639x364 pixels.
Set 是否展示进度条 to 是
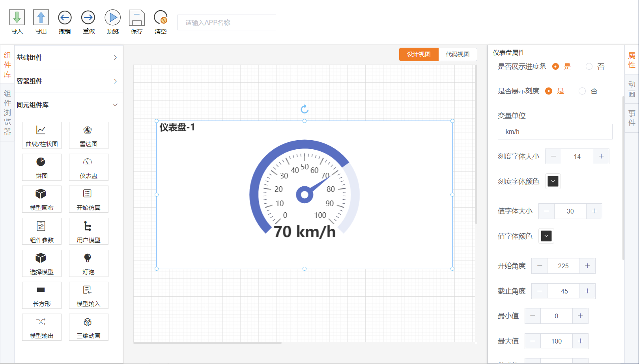555,67
